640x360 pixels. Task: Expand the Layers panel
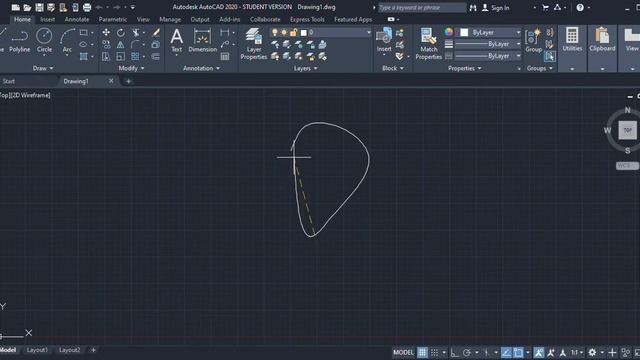(x=305, y=68)
